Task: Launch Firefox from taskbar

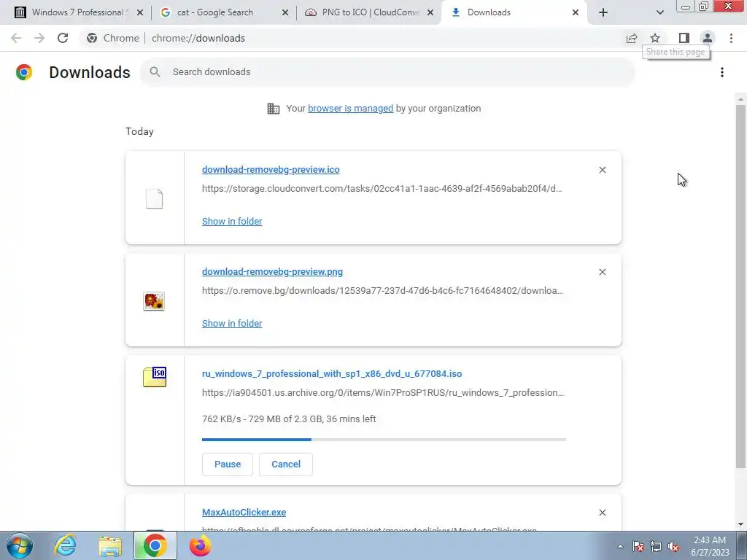Action: point(200,545)
